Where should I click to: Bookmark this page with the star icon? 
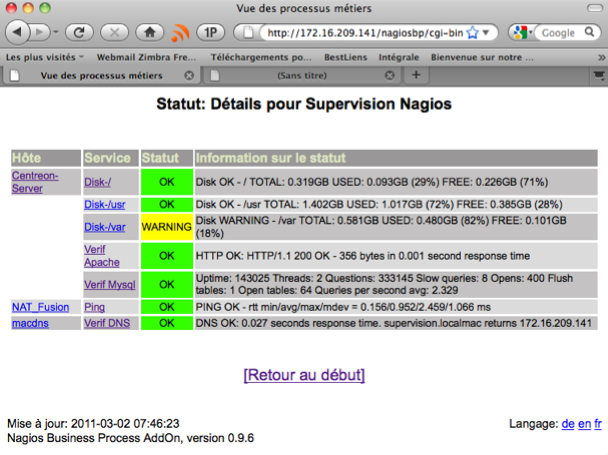(x=470, y=33)
